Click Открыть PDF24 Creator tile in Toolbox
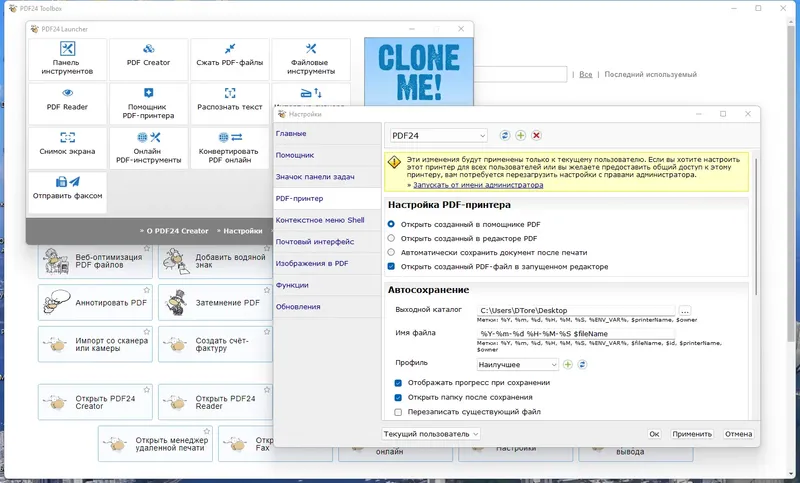800x483 pixels. tap(95, 402)
